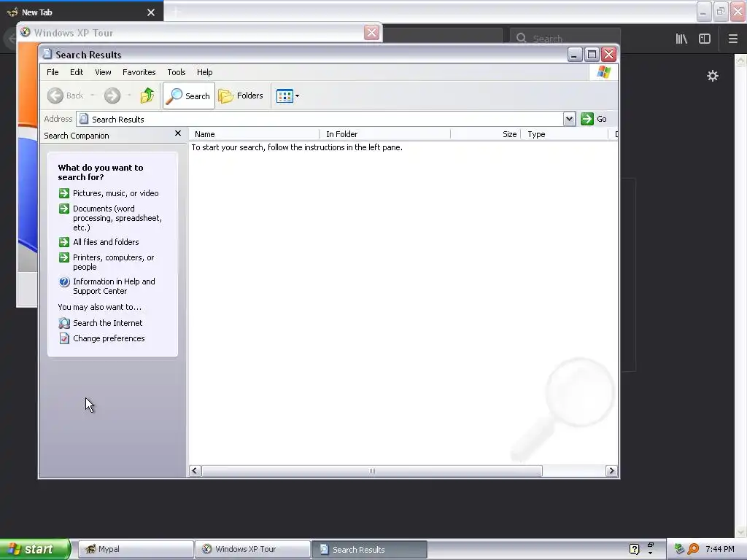Click the Search the Internet icon
The height and width of the screenshot is (560, 747).
[64, 323]
